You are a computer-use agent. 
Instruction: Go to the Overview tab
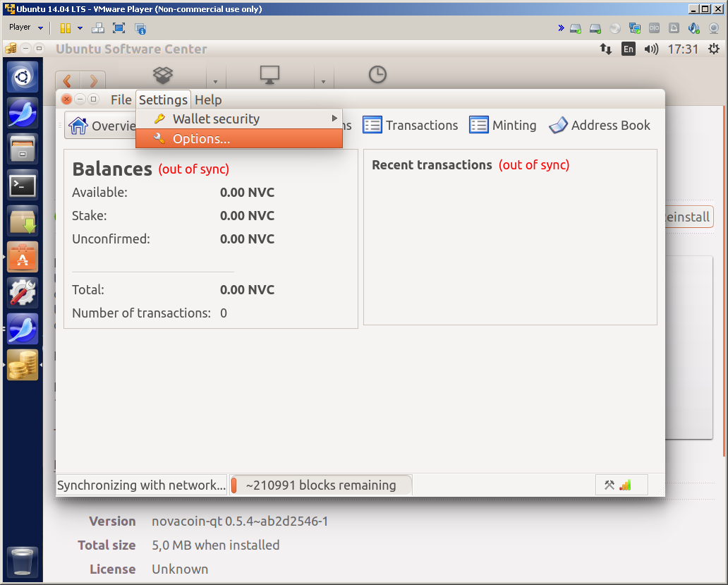(101, 126)
